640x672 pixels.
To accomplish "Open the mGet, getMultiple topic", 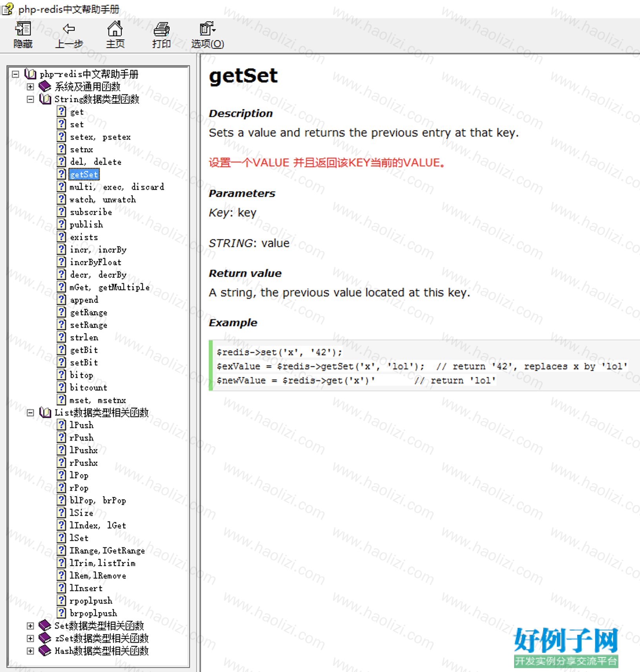I will click(109, 287).
